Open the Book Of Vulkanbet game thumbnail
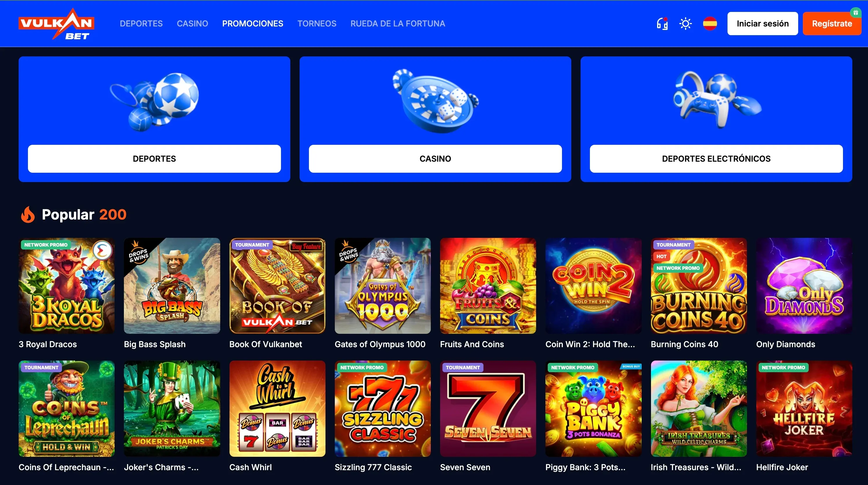 click(277, 286)
